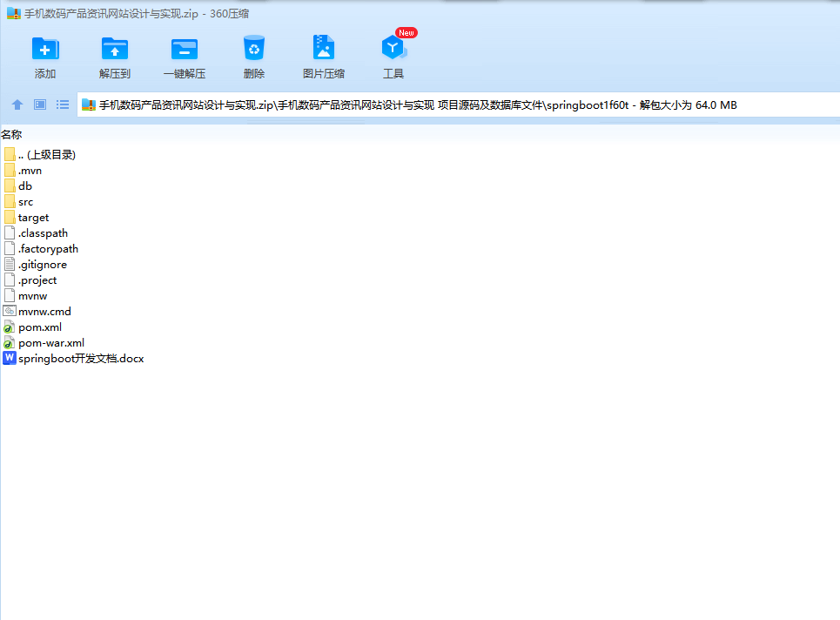840x620 pixels.
Task: Click the .gitignore text file icon
Action: 9,264
